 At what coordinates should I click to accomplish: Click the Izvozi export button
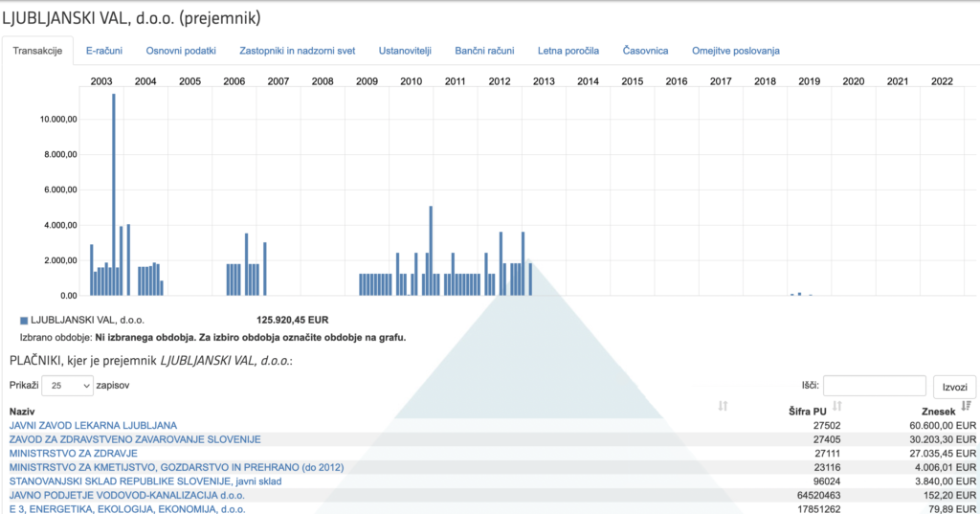(954, 387)
